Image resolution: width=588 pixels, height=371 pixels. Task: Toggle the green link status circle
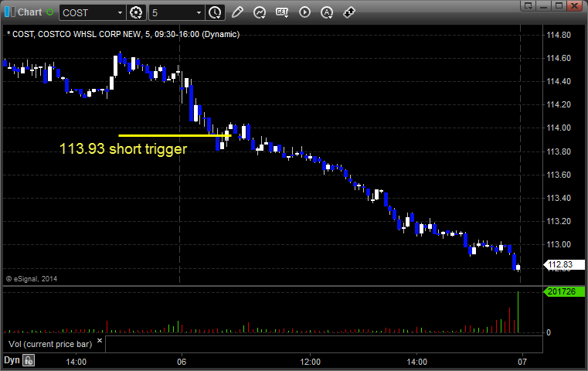pos(50,12)
